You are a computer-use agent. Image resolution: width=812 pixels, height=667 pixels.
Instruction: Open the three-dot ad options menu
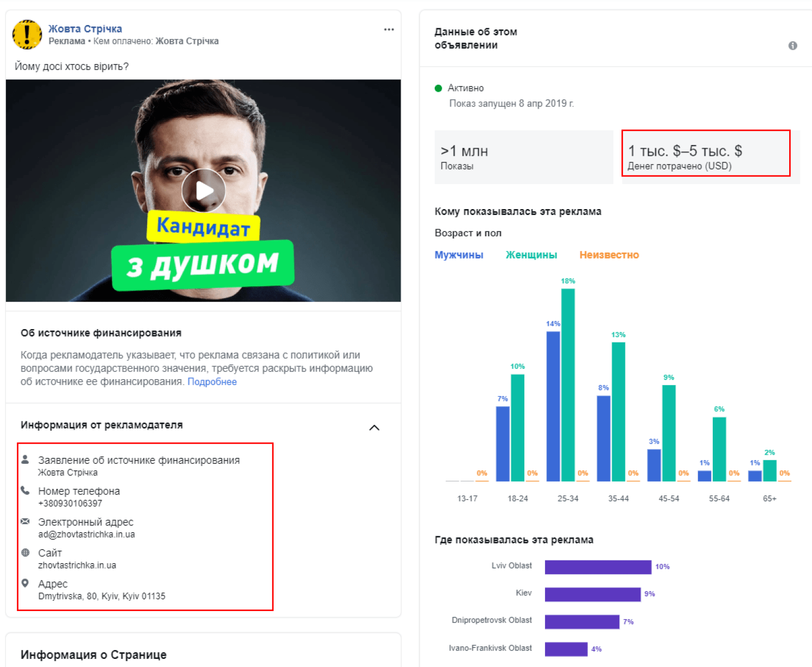pos(389,29)
